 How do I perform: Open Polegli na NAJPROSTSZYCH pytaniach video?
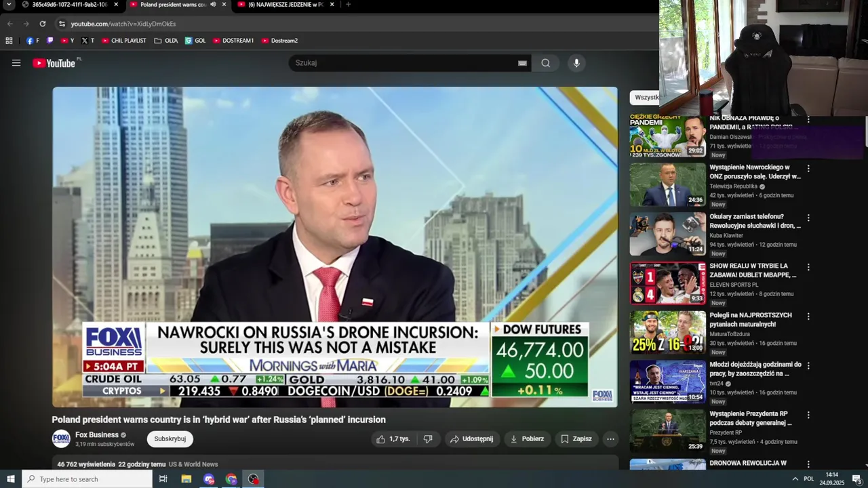coord(751,320)
